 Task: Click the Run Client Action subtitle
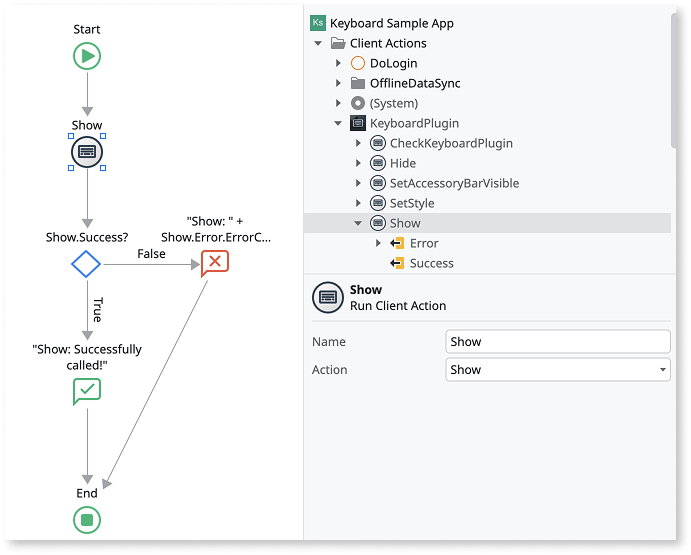398,305
